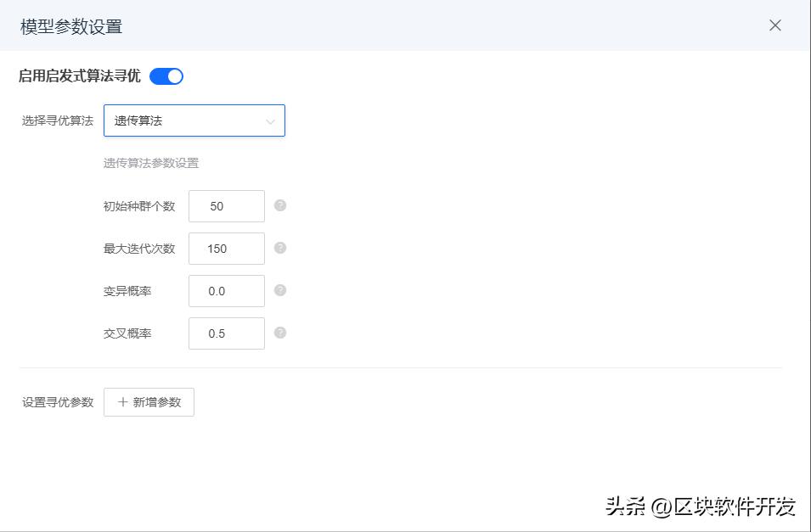
Task: Click the chevron icon on the algorithm selector
Action: tap(270, 120)
